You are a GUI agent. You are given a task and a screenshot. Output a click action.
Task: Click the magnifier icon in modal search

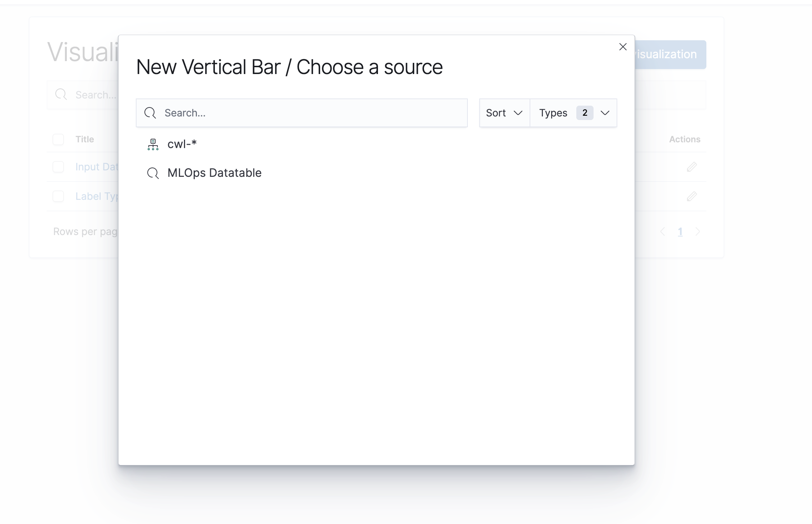pos(150,113)
